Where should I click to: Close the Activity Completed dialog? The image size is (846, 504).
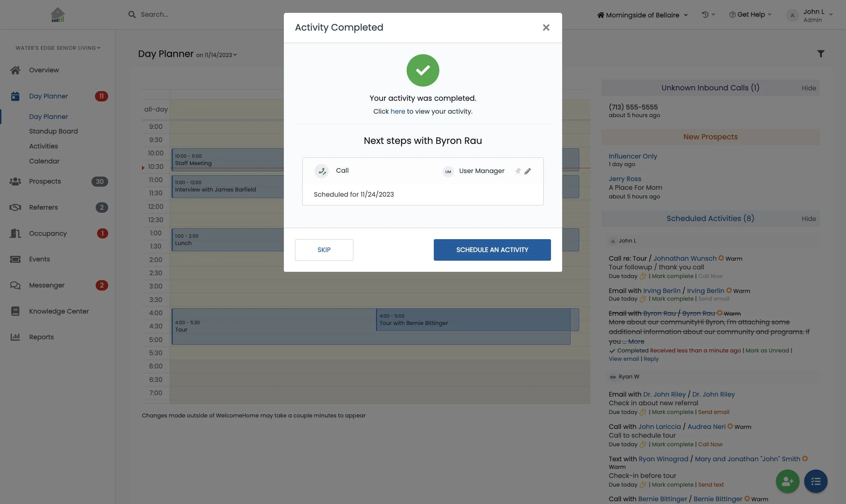pyautogui.click(x=546, y=27)
